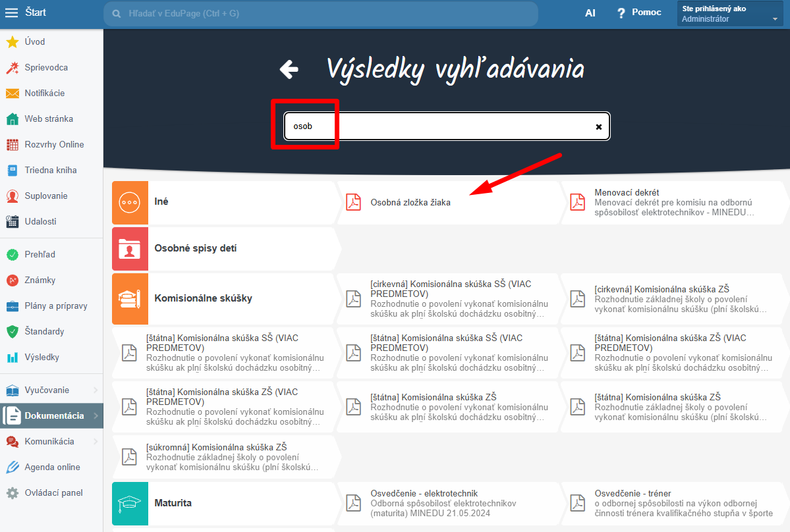Click the back arrow beside Výsledky vyhľadávania
The width and height of the screenshot is (790, 532).
(x=289, y=69)
